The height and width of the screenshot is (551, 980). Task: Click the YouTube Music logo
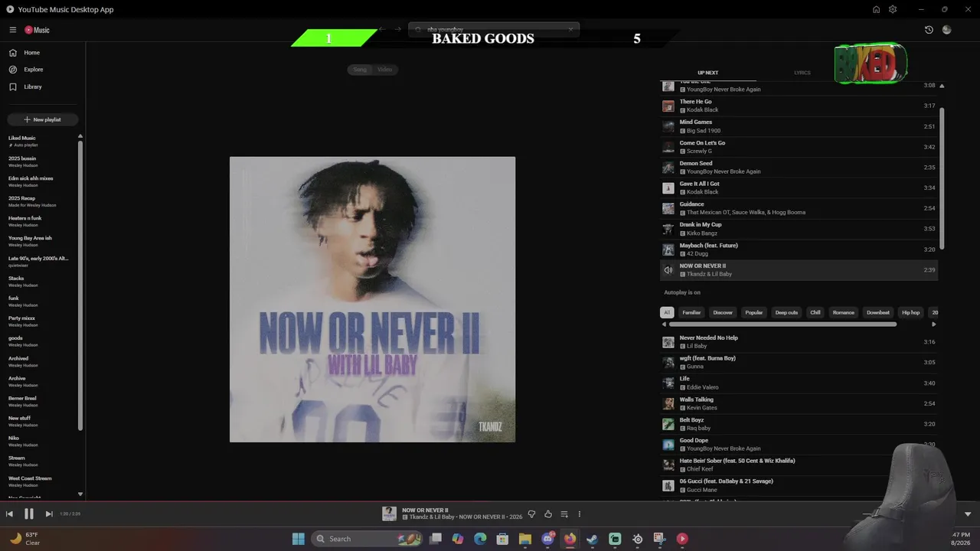[x=37, y=30]
